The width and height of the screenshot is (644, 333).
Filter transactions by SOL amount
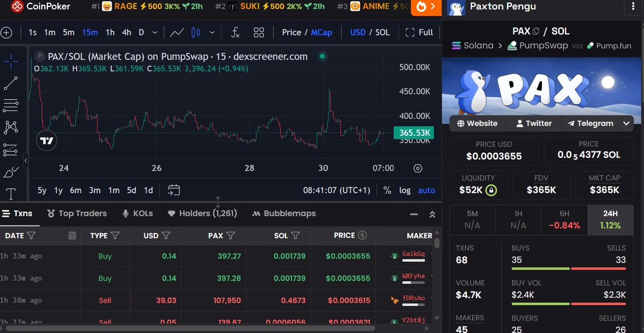(x=295, y=235)
